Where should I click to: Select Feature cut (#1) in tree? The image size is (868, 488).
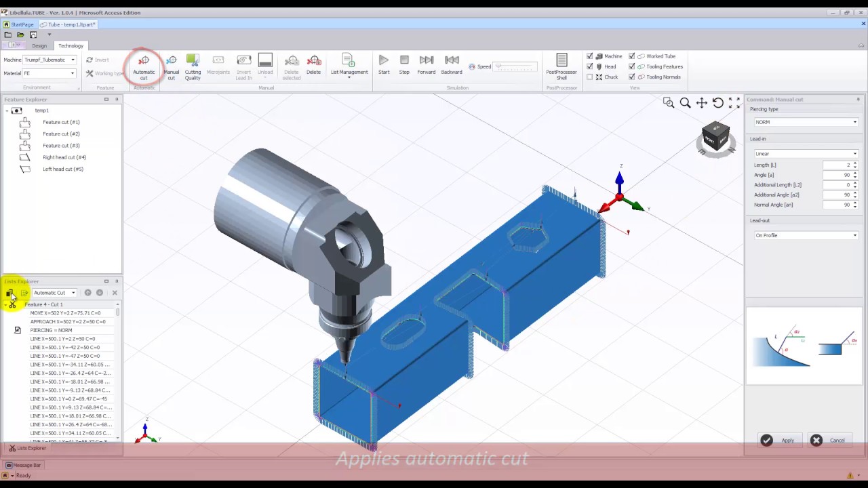[x=61, y=122]
